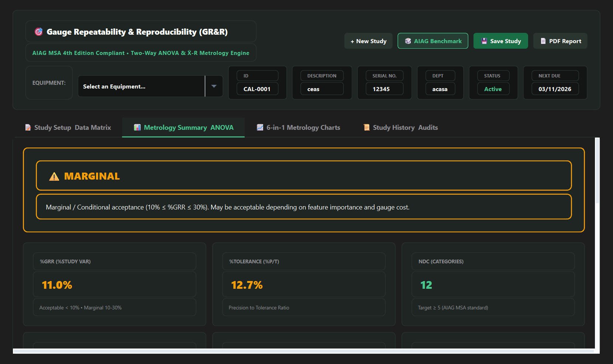Click the NEXT DUE field label

point(550,76)
